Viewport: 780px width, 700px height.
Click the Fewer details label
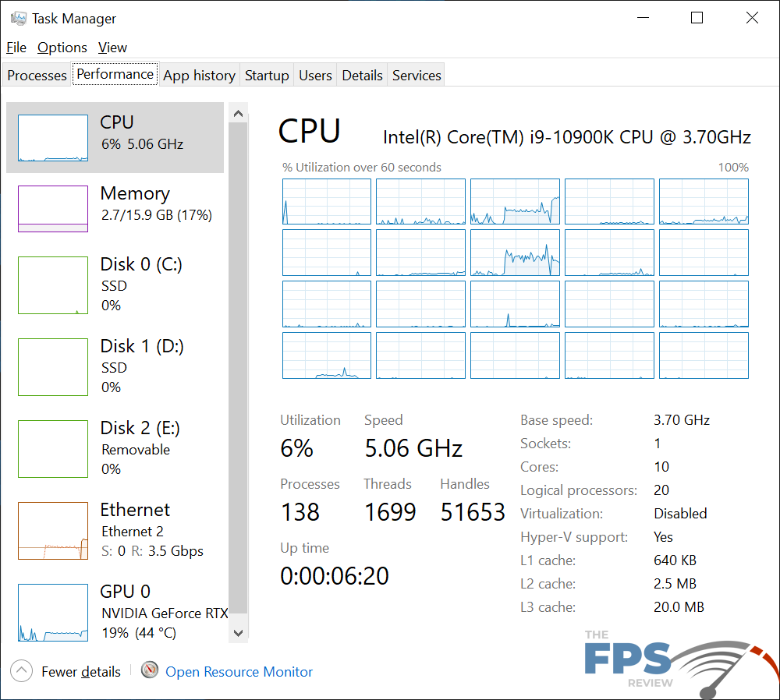[x=81, y=672]
